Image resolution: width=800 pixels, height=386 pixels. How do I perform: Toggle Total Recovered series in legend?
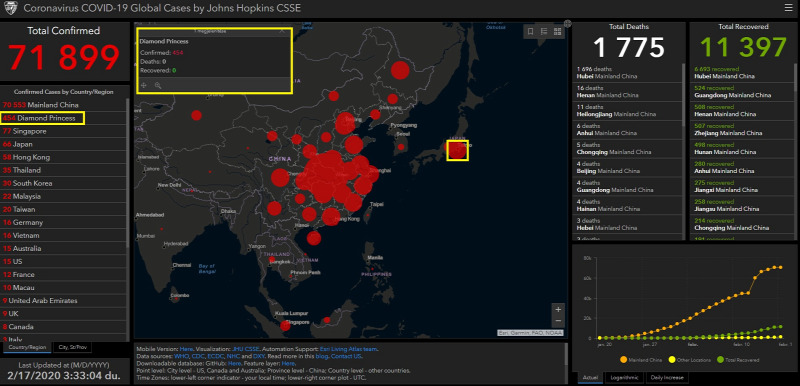point(738,360)
